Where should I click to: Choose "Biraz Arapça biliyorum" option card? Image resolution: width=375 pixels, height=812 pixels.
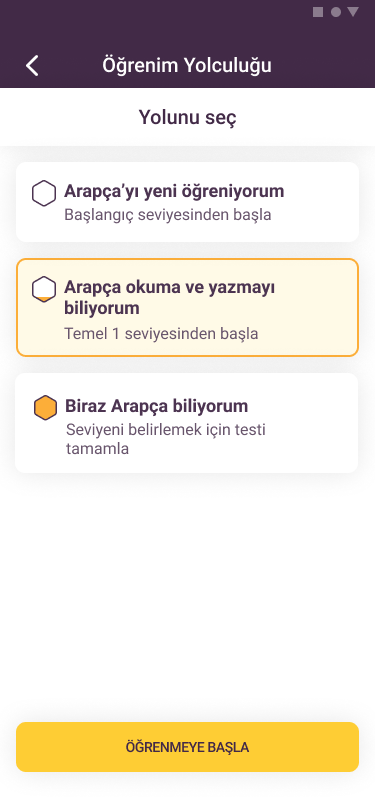[x=186, y=423]
